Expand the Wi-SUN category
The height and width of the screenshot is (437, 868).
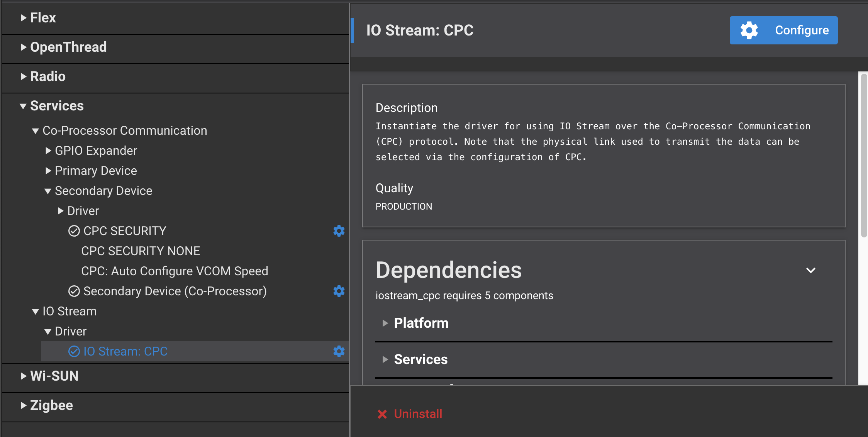24,376
